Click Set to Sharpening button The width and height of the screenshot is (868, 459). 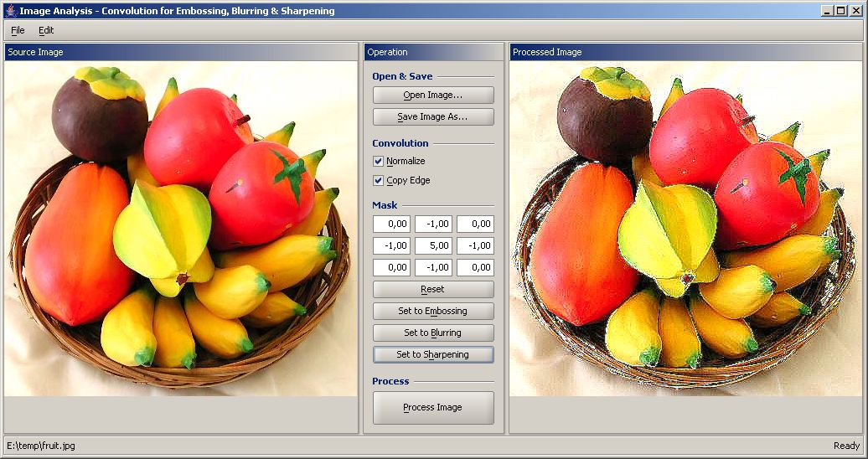tap(433, 354)
